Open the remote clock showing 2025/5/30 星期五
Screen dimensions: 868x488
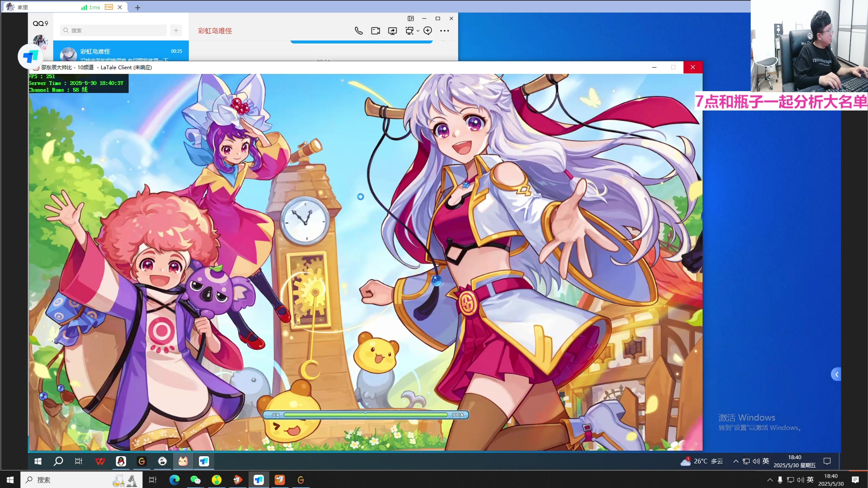[x=794, y=461]
